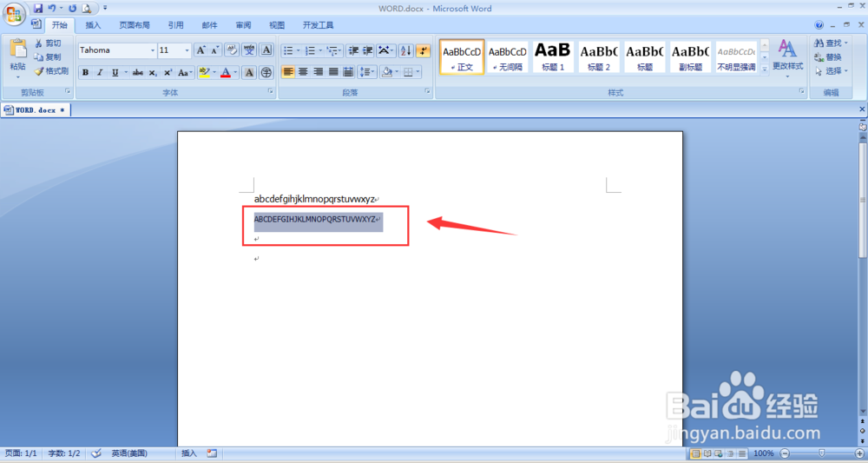Open the font size 11 dropdown

pyautogui.click(x=187, y=50)
